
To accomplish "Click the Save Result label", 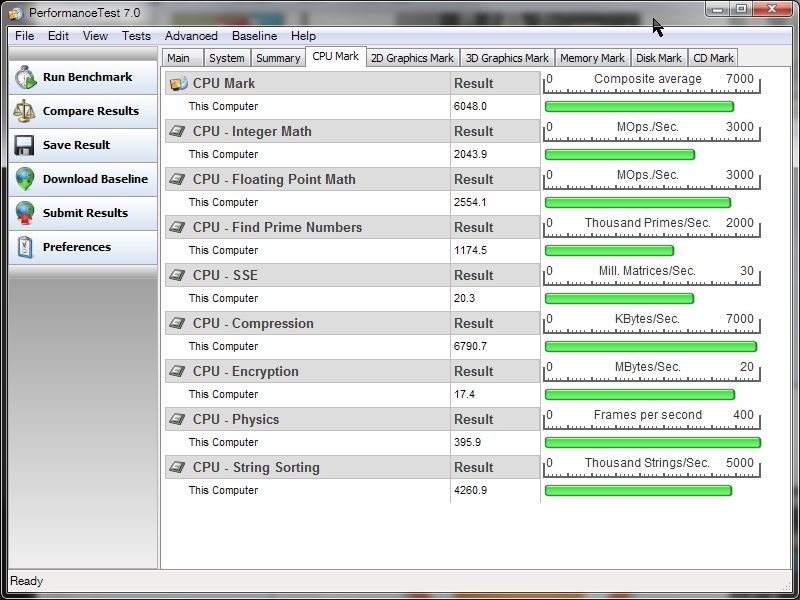I will (77, 145).
